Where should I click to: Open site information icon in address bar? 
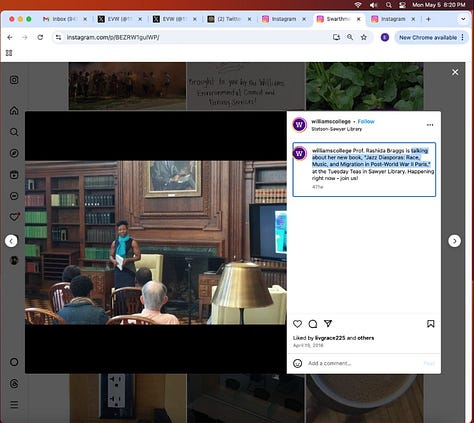tap(58, 37)
